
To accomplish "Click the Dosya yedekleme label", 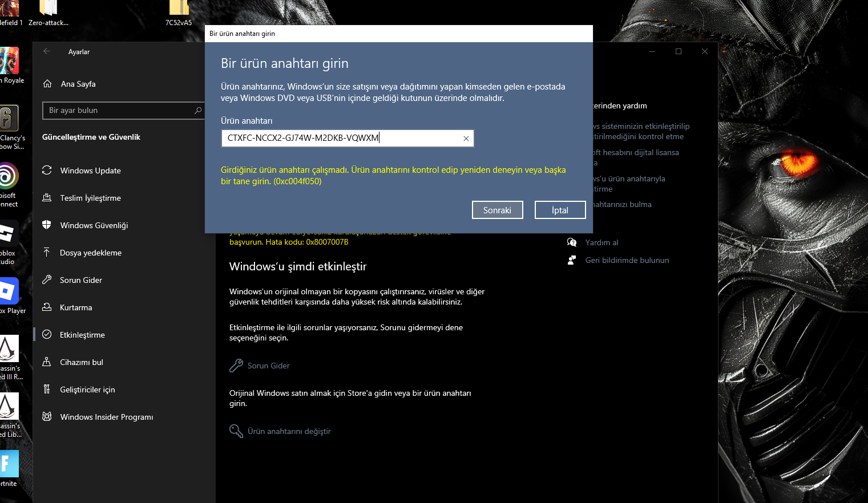I will tap(91, 253).
